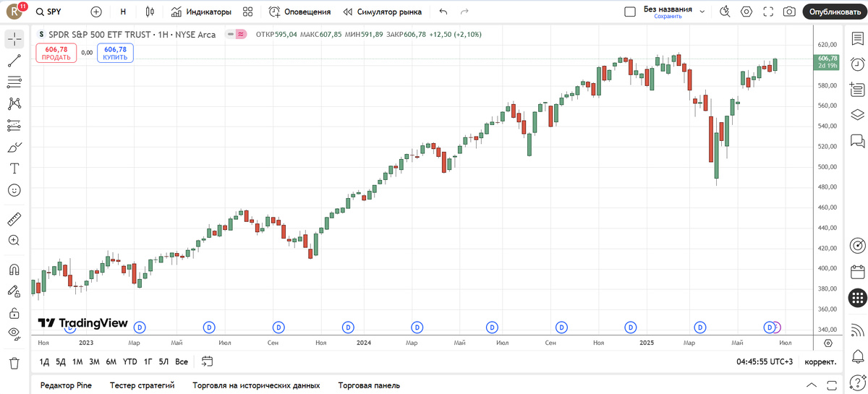Open the alerts clock panel in right sidebar
This screenshot has height=394, width=868.
[857, 64]
